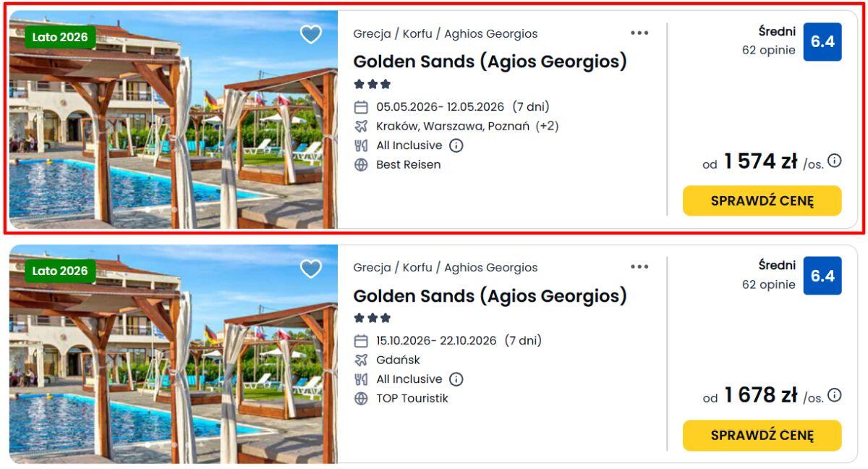Click globe icon beside Best Reisen
This screenshot has width=868, height=469.
click(x=361, y=164)
